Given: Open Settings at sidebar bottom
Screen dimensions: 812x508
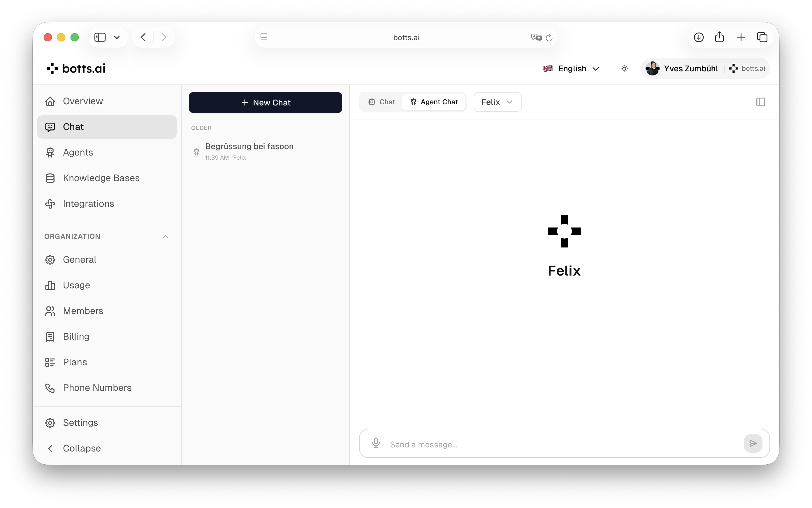Looking at the screenshot, I should click(x=107, y=423).
